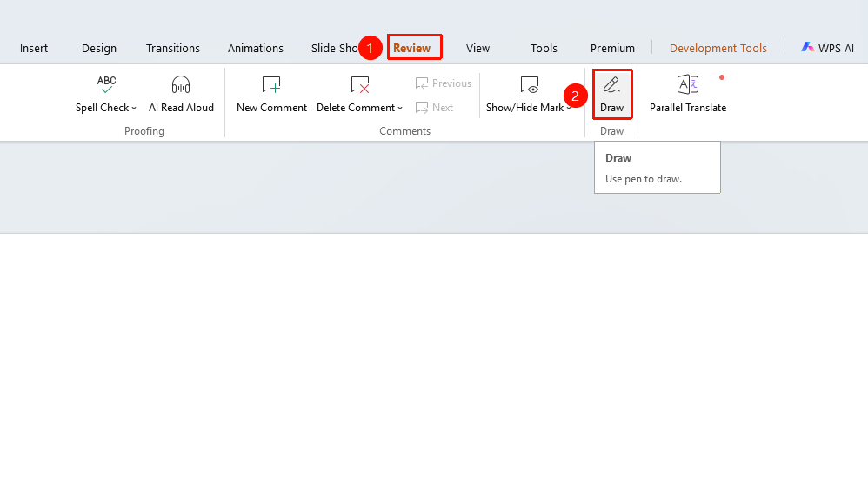Click the Premium tab
Viewport: 868px width, 484px height.
[612, 48]
